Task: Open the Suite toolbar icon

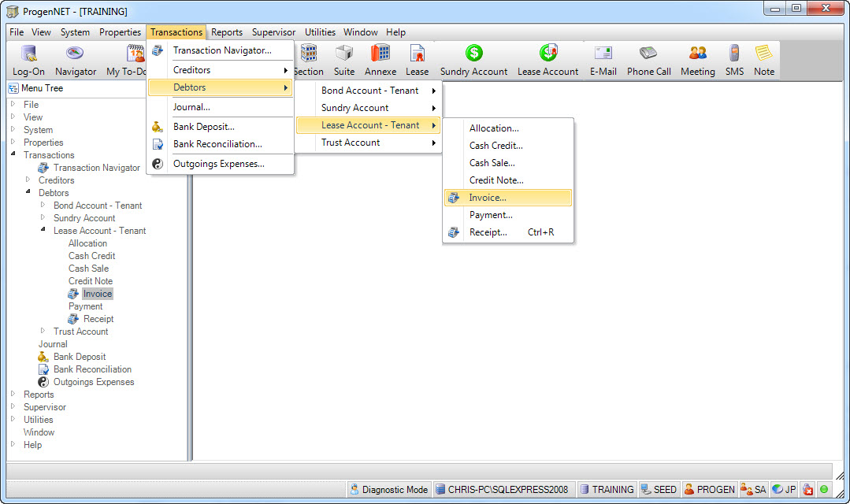Action: click(x=343, y=53)
